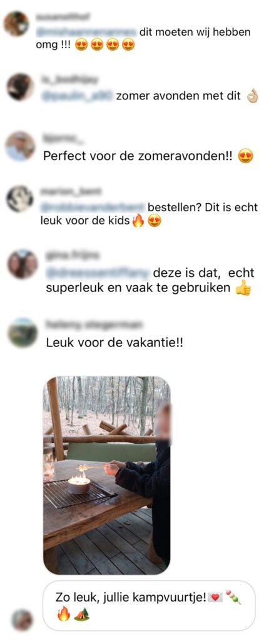Open blurred username above "Leuk voor de vakantie!!"
This screenshot has height=644, width=269.
pyautogui.click(x=94, y=325)
